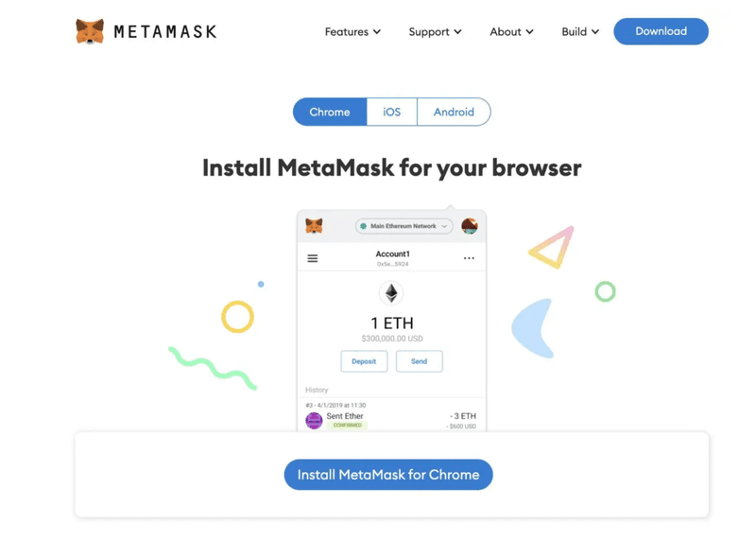
Task: Open the About dropdown menu
Action: (x=511, y=32)
